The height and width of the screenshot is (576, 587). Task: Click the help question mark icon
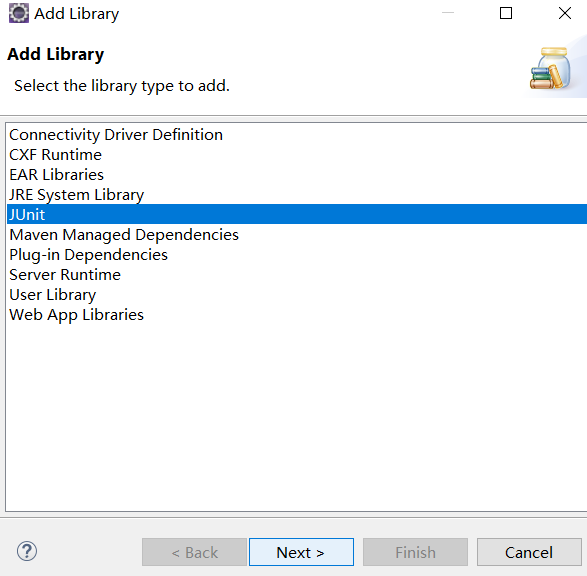[x=27, y=551]
